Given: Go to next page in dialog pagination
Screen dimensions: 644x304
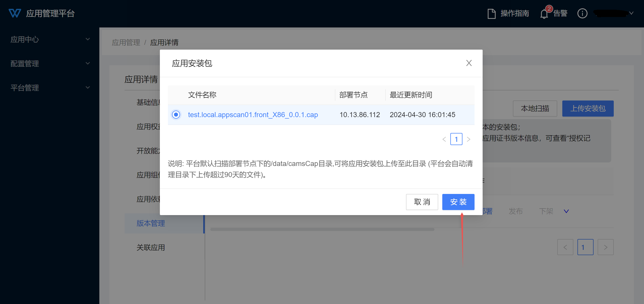Looking at the screenshot, I should [469, 139].
